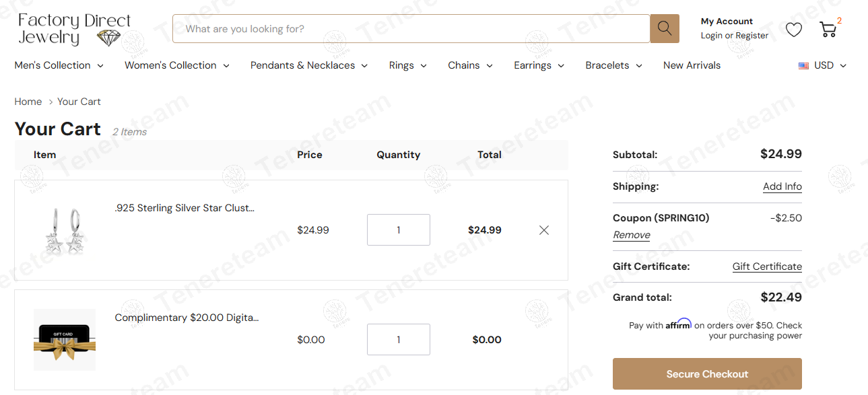868x395 pixels.
Task: Focus the product search field
Action: coord(411,29)
